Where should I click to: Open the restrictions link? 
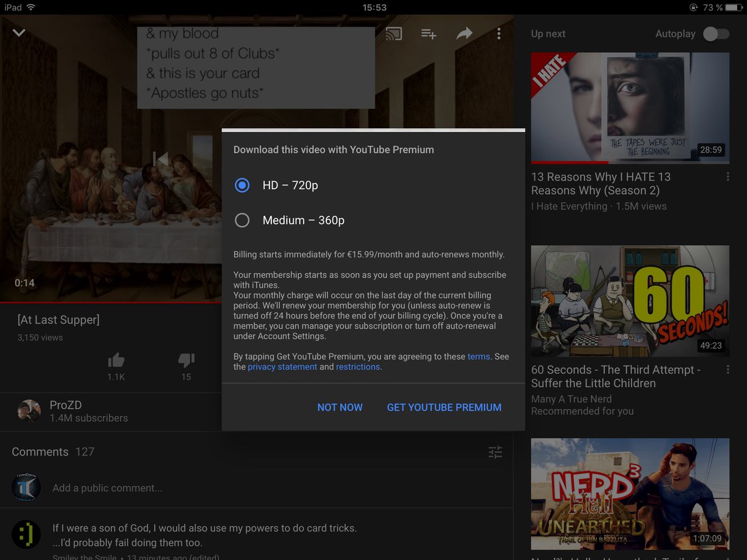click(x=358, y=367)
